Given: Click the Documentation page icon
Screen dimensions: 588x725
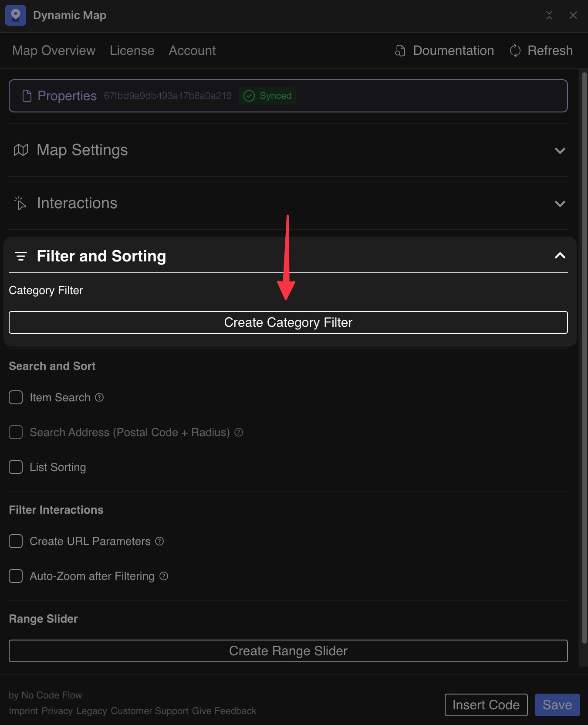Looking at the screenshot, I should (400, 51).
